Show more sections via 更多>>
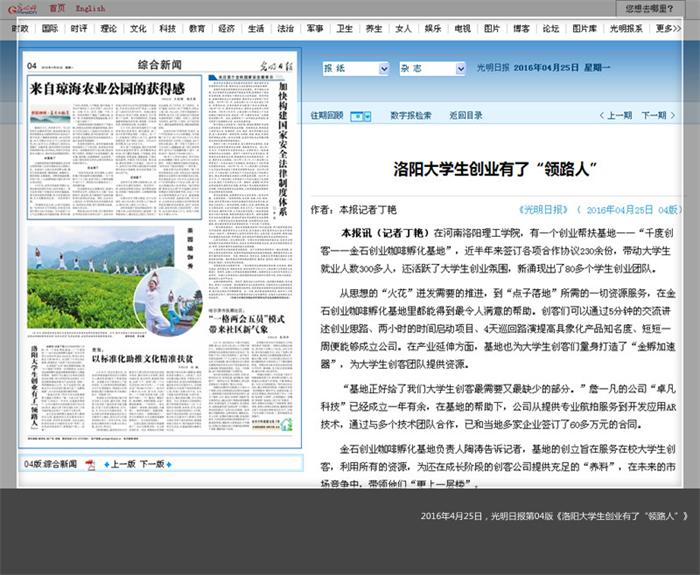 tap(668, 29)
